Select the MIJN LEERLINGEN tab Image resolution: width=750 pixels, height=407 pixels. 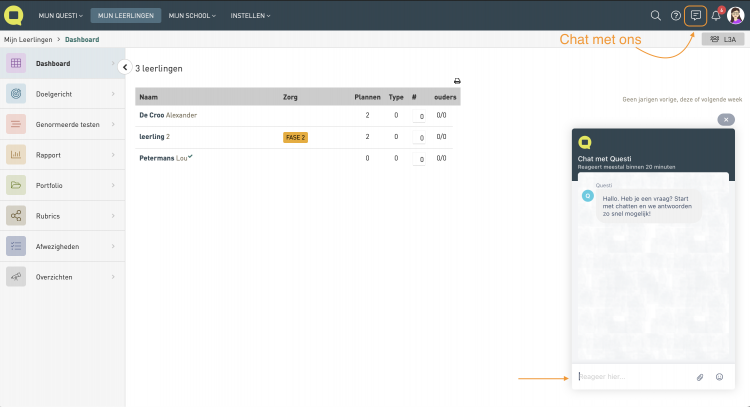(x=126, y=16)
